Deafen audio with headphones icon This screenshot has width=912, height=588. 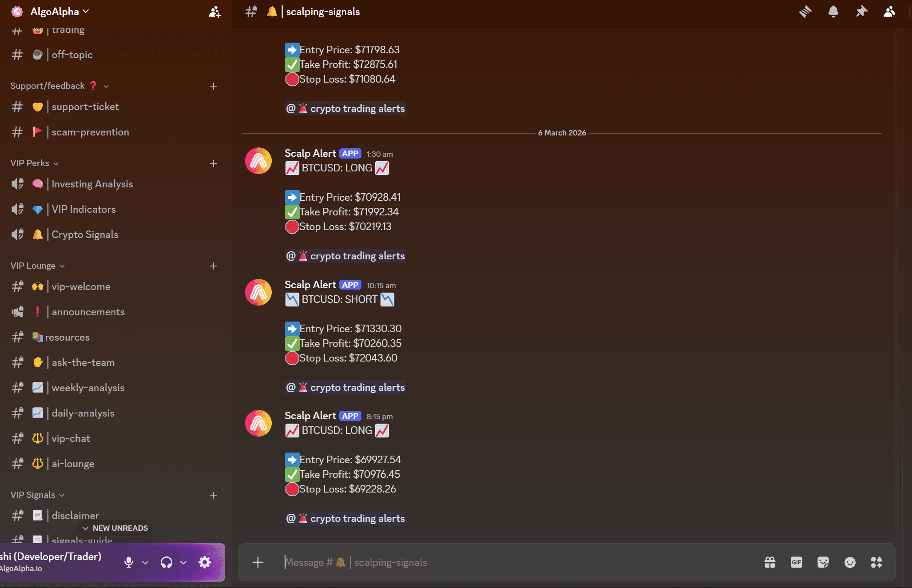pyautogui.click(x=167, y=562)
